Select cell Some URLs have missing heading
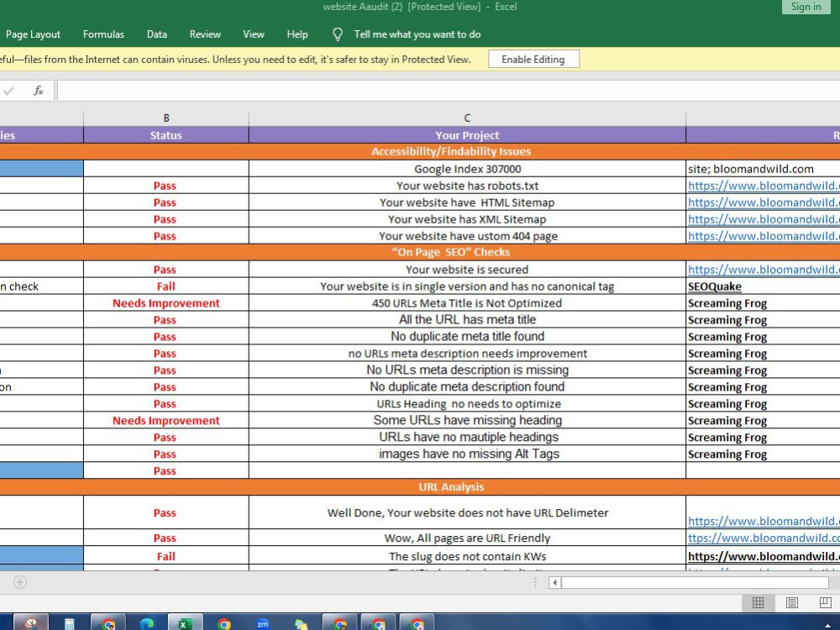 [467, 421]
